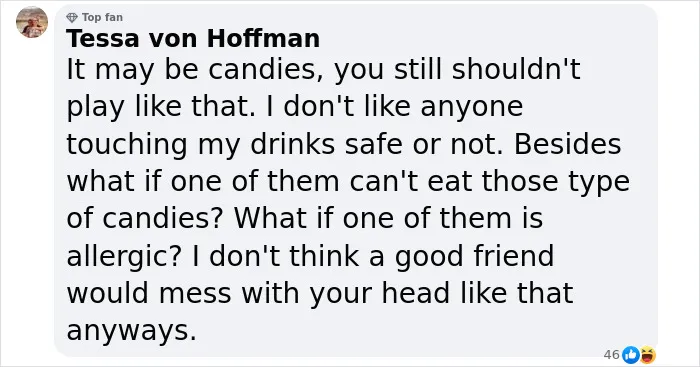Click the word "shouldn't" in the comment
Viewport: 700px width, 367px height.
coord(516,69)
